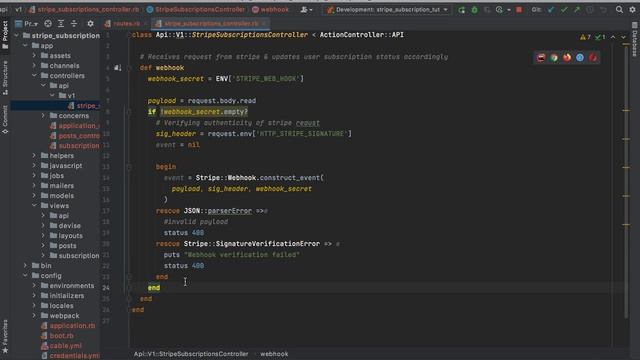Open the user account dropdown icon
The image size is (640, 360).
pos(306,9)
